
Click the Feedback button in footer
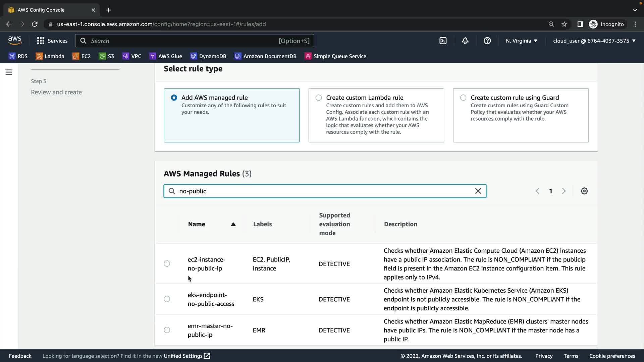coord(20,356)
